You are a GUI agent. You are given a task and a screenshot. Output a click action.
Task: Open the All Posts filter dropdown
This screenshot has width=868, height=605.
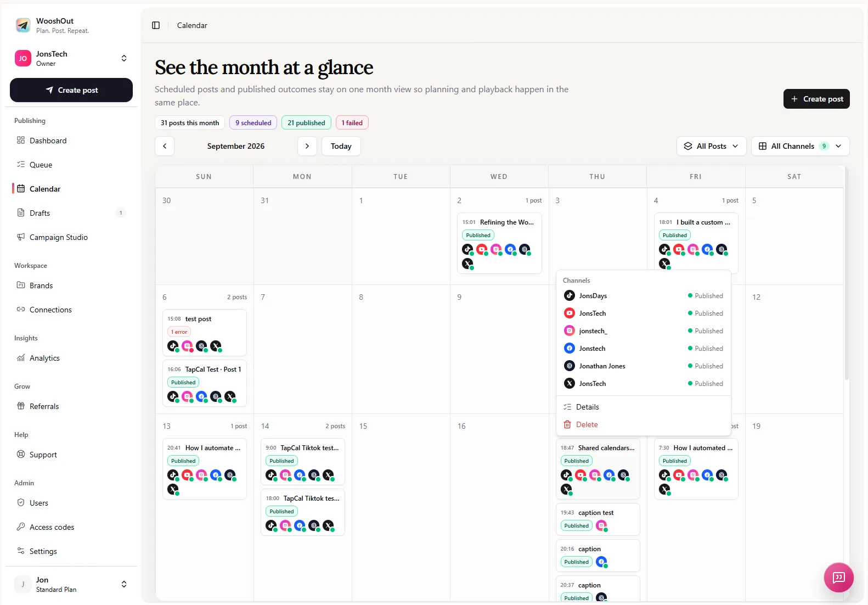[711, 146]
